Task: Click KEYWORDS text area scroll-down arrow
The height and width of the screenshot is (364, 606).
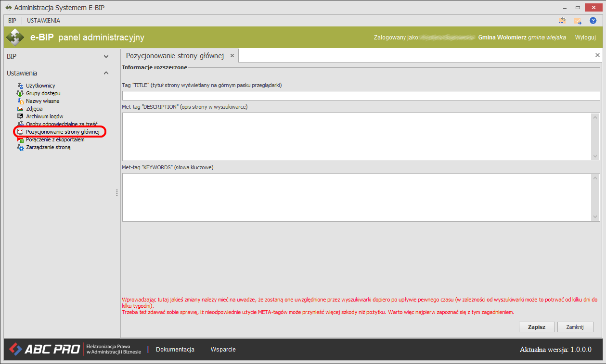Action: click(595, 217)
